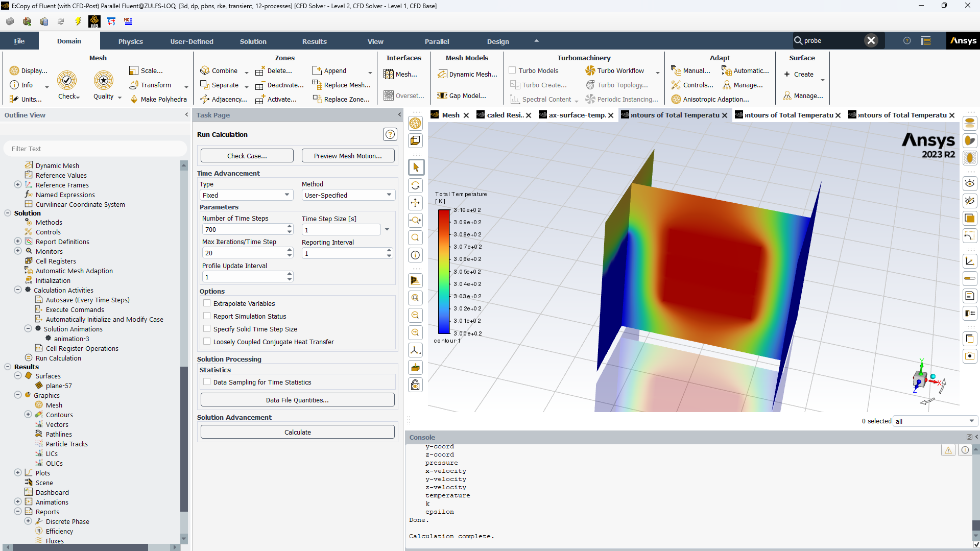Click the mesh Quality icon
Image resolution: width=980 pixels, height=551 pixels.
click(104, 80)
